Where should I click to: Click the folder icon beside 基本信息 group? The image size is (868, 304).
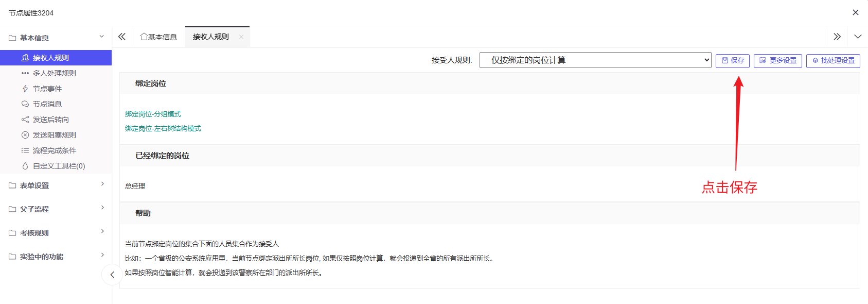[x=12, y=38]
